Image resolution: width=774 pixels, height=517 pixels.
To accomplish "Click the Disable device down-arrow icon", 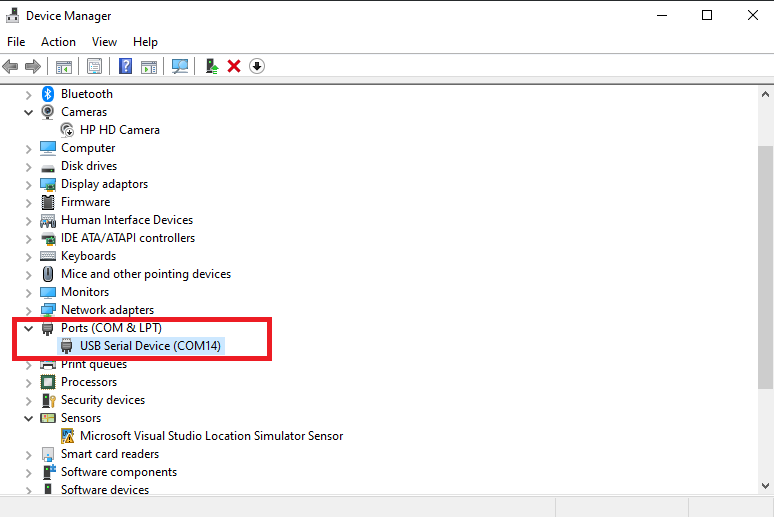I will coord(257,66).
